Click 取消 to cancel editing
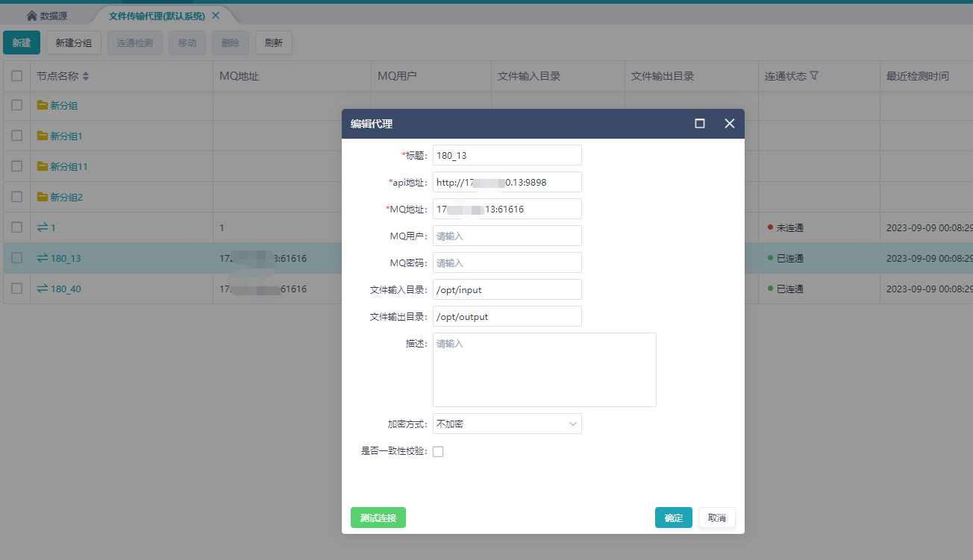Image resolution: width=973 pixels, height=560 pixels. 716,517
